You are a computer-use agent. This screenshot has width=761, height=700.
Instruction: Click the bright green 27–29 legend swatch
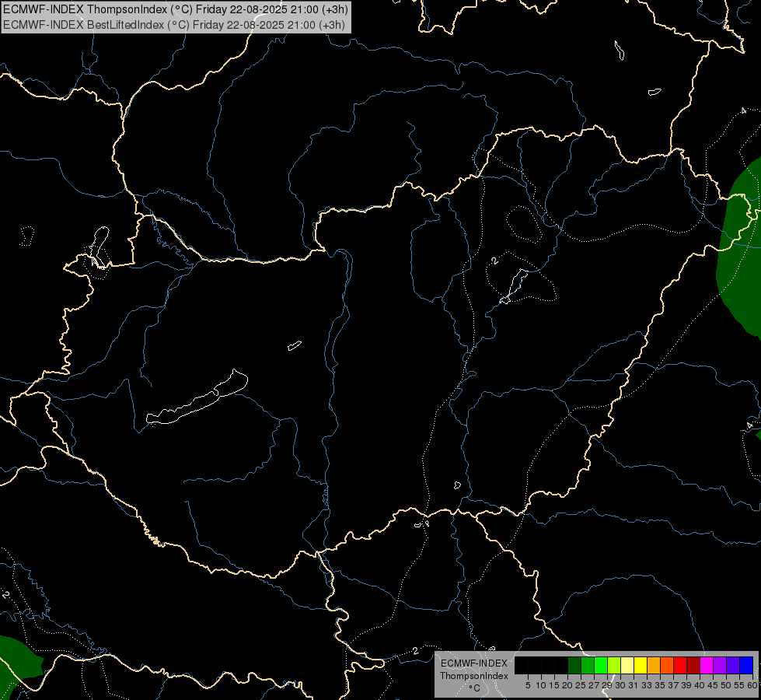coord(601,666)
